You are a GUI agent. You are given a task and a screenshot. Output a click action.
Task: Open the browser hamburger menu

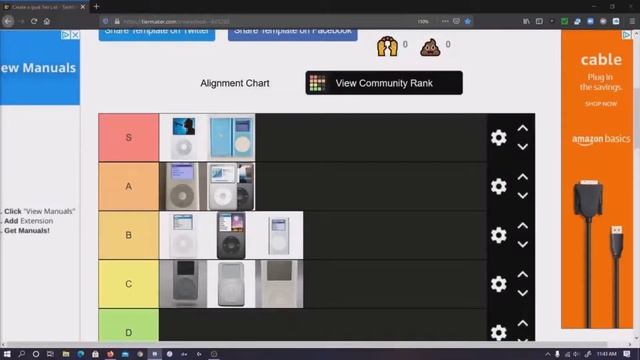[x=632, y=21]
